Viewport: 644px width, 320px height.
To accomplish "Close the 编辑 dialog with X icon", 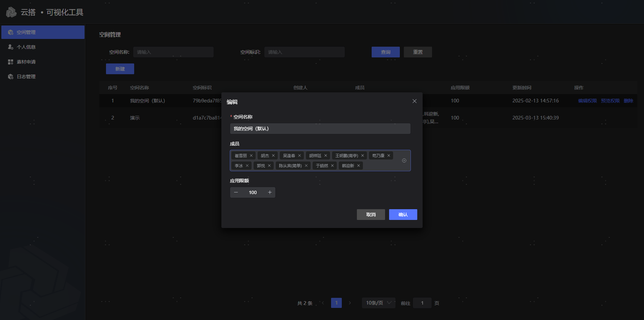I will pyautogui.click(x=415, y=101).
